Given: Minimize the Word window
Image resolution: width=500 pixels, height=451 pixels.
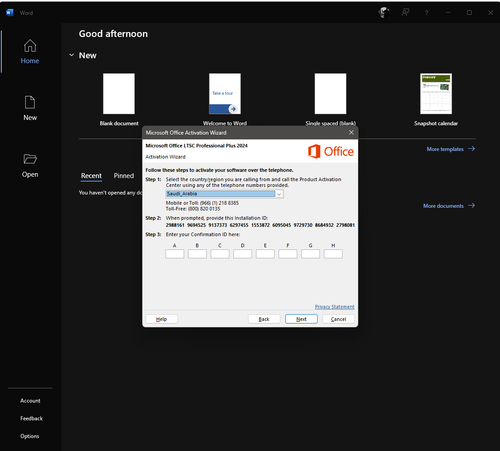Looking at the screenshot, I should tap(448, 13).
